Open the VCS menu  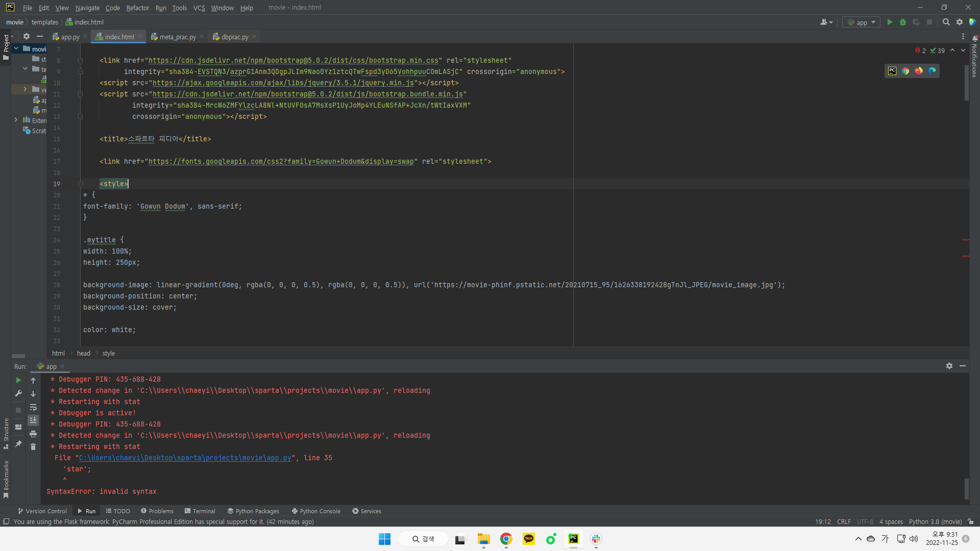click(199, 8)
